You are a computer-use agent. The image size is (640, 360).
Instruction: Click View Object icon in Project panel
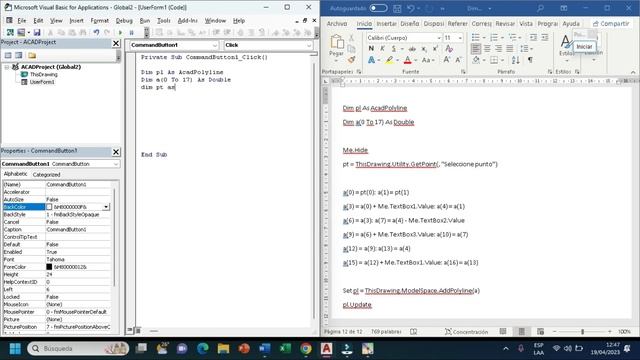pyautogui.click(x=19, y=55)
